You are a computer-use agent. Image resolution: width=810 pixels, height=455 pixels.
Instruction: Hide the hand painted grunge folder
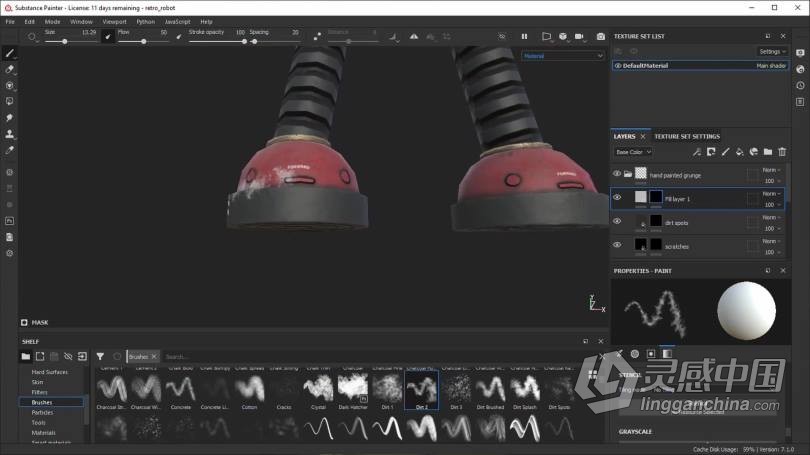coord(617,174)
